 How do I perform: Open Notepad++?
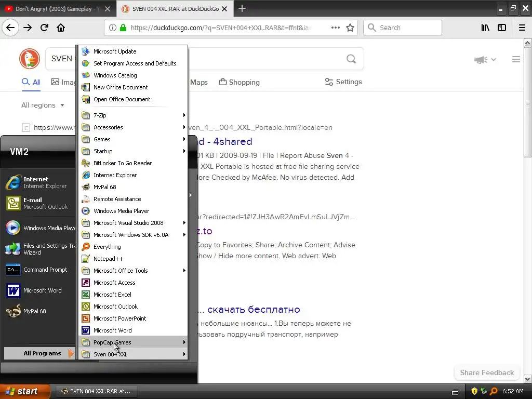[133, 259]
